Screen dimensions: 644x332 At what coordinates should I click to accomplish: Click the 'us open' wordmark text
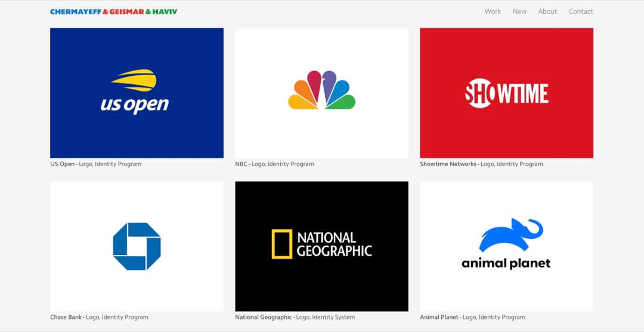[x=134, y=104]
